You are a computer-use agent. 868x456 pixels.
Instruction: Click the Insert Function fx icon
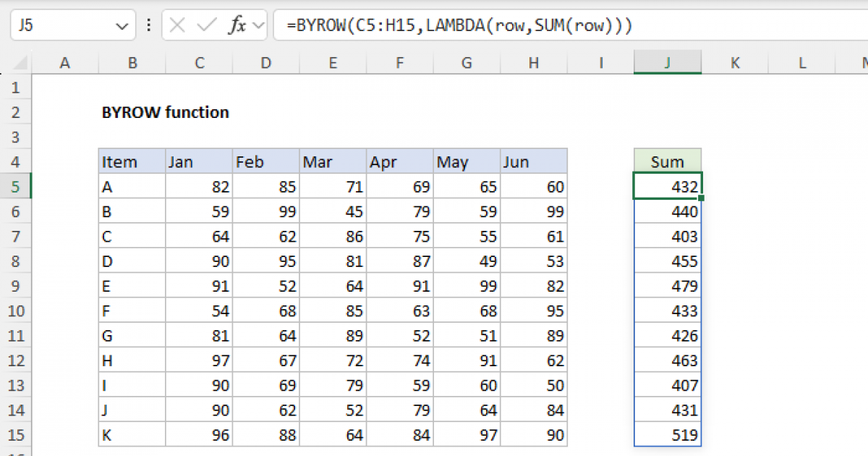[x=237, y=26]
